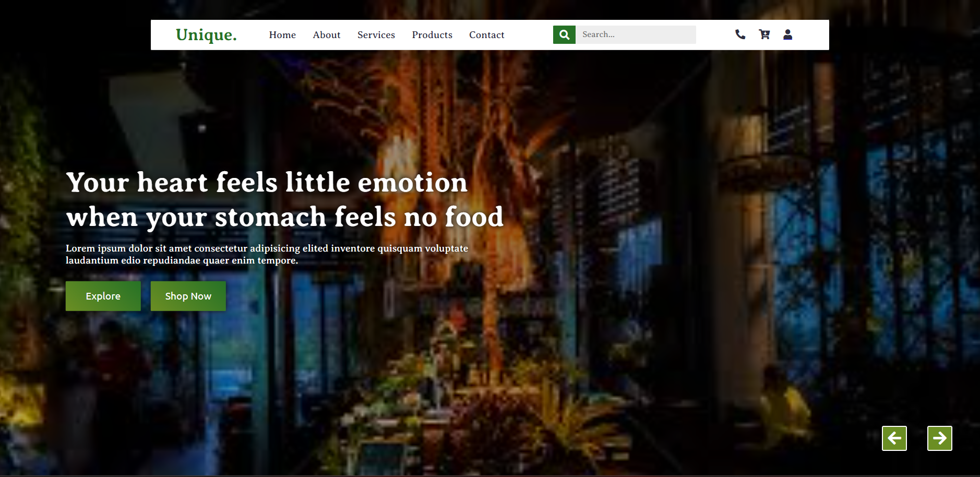This screenshot has height=477, width=980.
Task: Click the hero headline about heart and stomach
Action: (285, 199)
